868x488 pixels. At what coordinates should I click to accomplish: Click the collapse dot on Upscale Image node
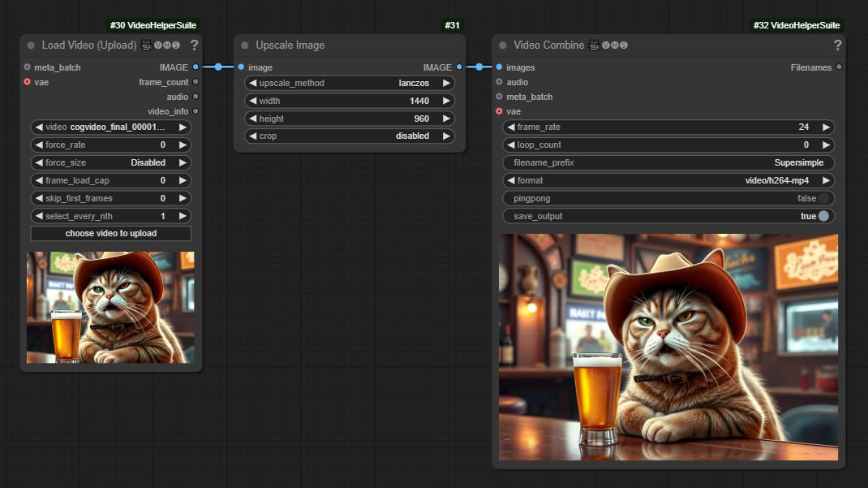point(245,45)
